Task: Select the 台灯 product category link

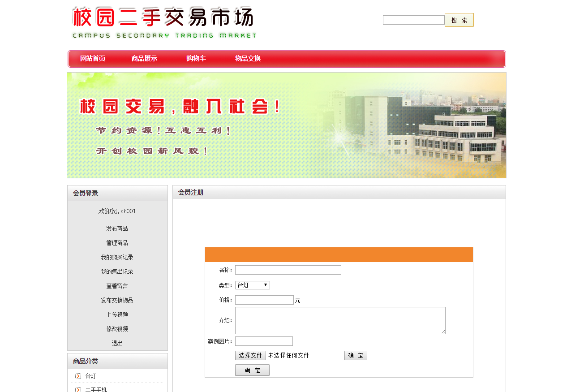Action: click(90, 376)
